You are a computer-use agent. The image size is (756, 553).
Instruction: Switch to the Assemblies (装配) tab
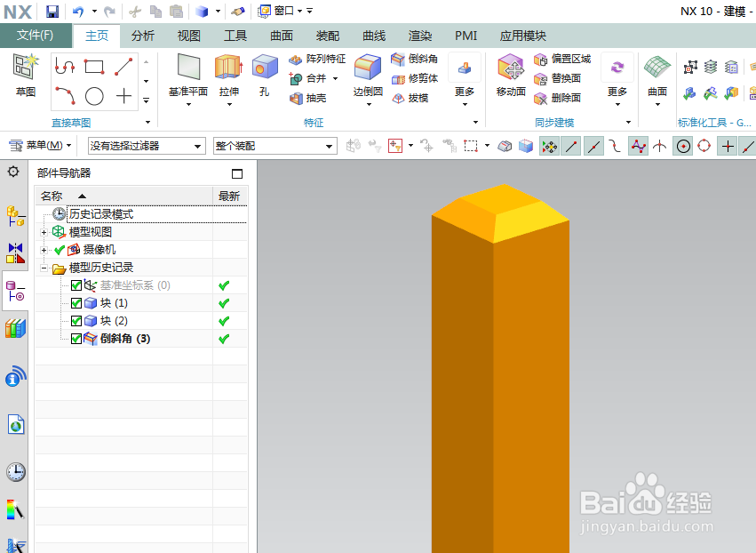[x=328, y=36]
